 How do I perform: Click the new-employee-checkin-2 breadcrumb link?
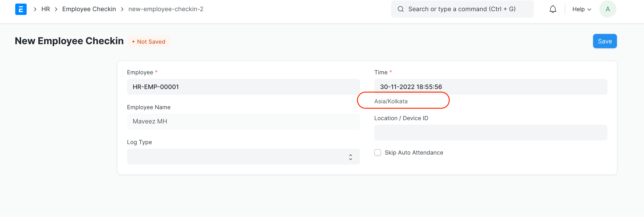pyautogui.click(x=166, y=9)
